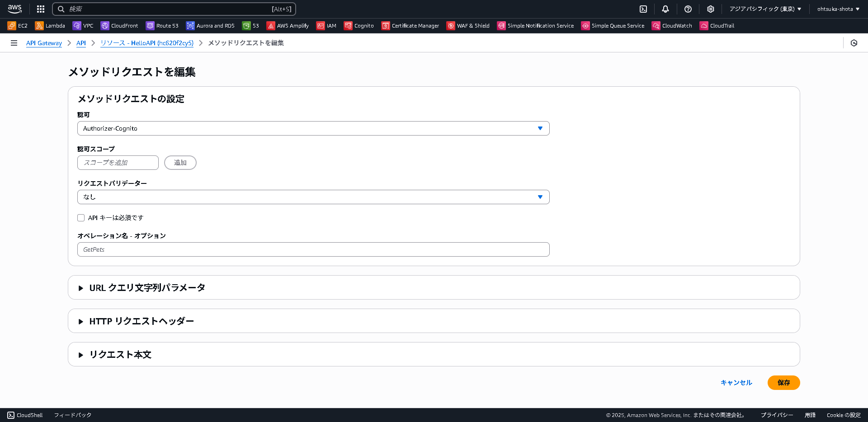Open the notifications bell

[665, 9]
